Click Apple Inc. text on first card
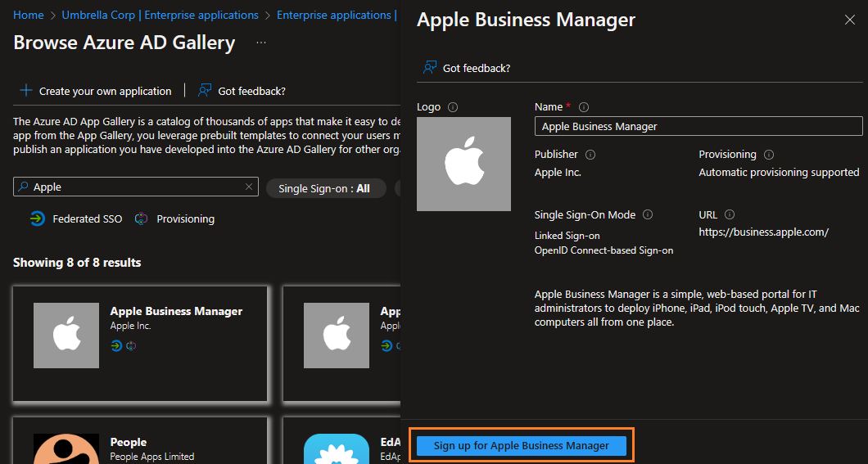This screenshot has width=868, height=464. pyautogui.click(x=131, y=327)
